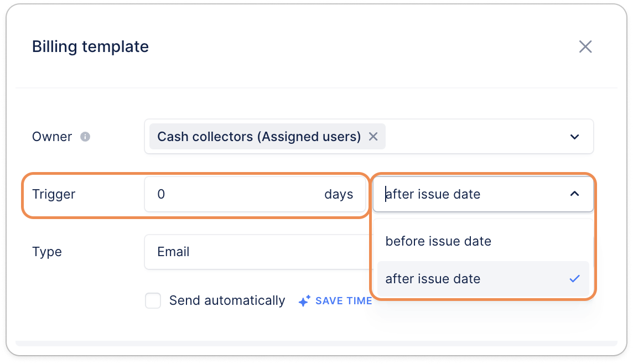This screenshot has width=633, height=364.
Task: Expand the Owner dropdown chevron
Action: point(575,137)
